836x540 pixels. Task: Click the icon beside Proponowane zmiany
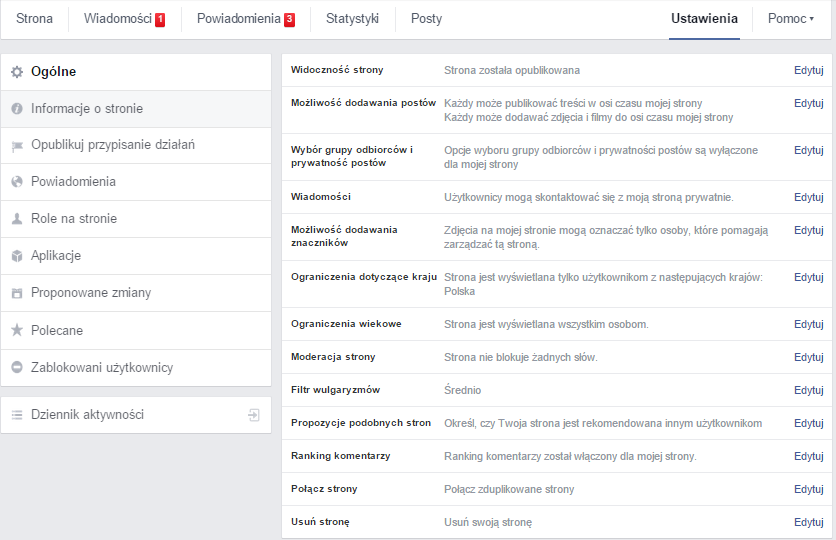[x=17, y=293]
